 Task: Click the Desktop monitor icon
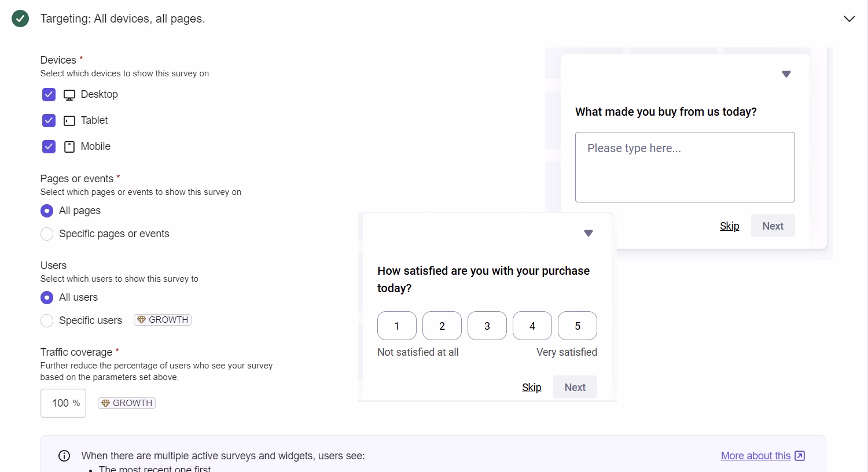[x=69, y=95]
